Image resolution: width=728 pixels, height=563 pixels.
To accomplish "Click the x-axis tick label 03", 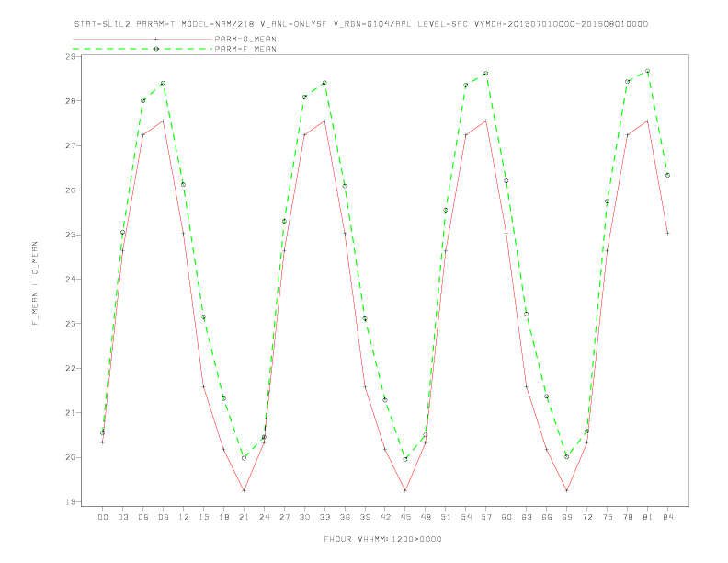I will 123,517.
